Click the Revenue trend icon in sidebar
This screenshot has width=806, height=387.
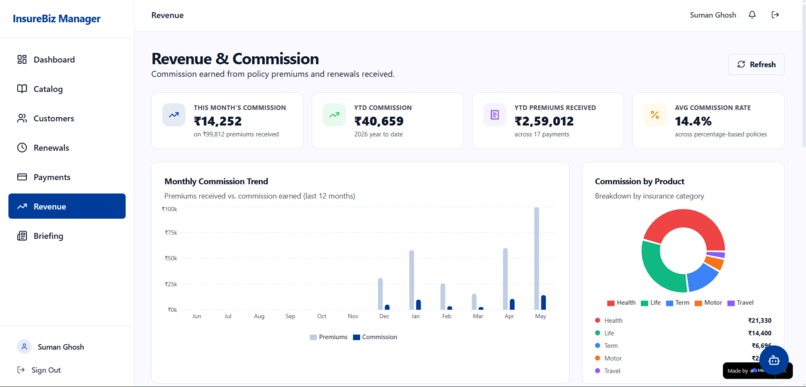pyautogui.click(x=22, y=207)
